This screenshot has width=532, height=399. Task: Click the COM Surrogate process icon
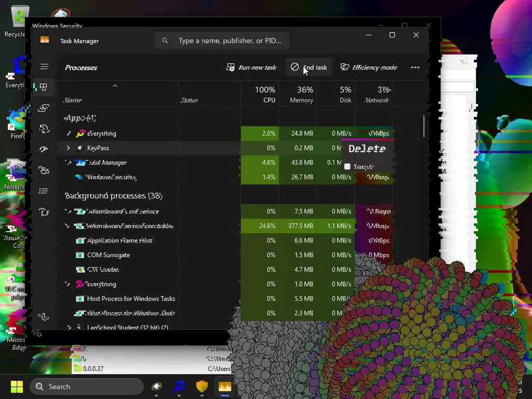[80, 255]
